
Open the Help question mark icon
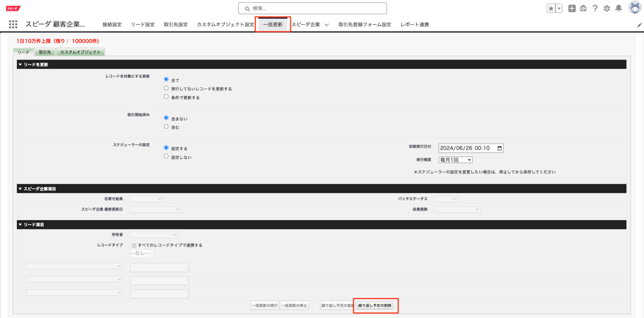click(x=595, y=9)
